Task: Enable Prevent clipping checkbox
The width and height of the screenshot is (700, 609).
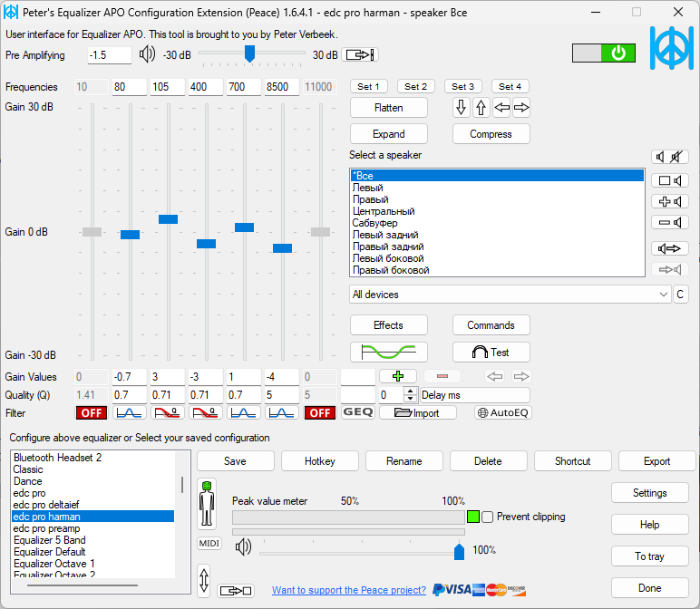Action: coord(488,517)
